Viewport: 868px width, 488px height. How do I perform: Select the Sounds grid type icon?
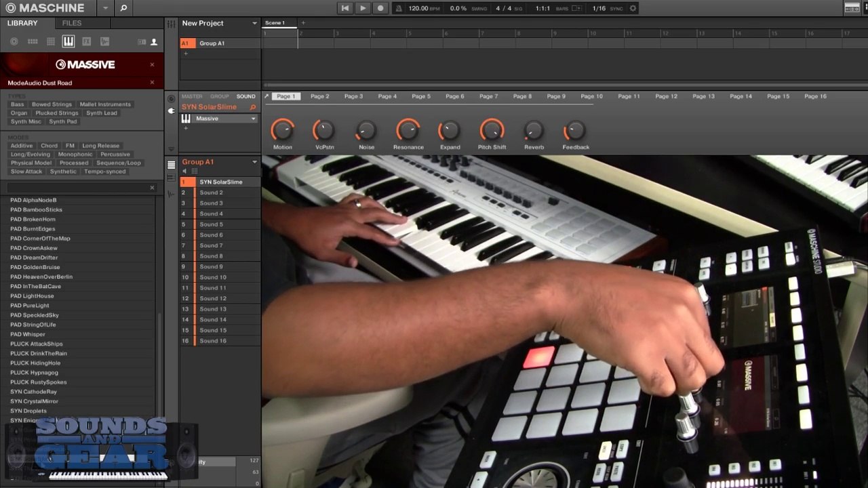click(x=51, y=41)
